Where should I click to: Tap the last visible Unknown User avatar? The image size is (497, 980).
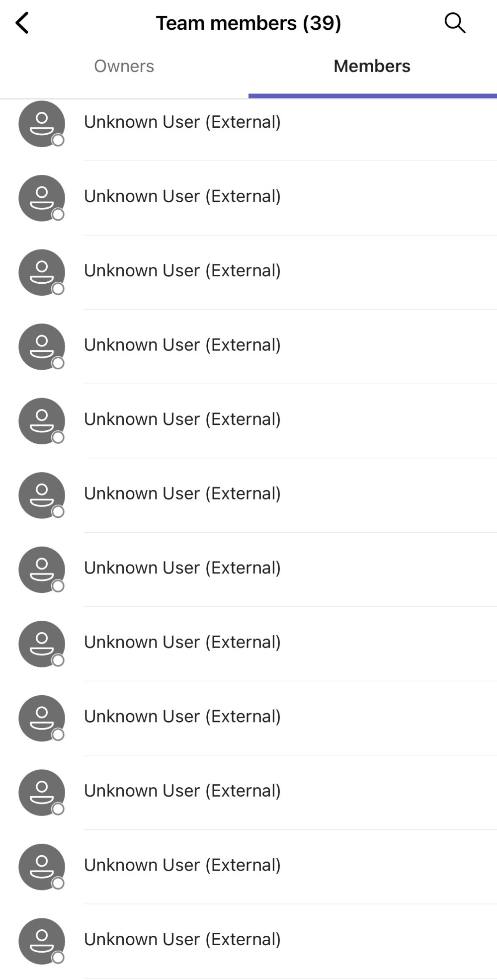point(42,941)
